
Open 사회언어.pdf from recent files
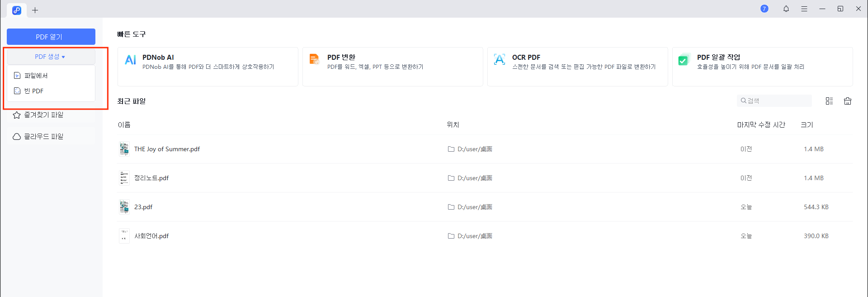point(151,236)
